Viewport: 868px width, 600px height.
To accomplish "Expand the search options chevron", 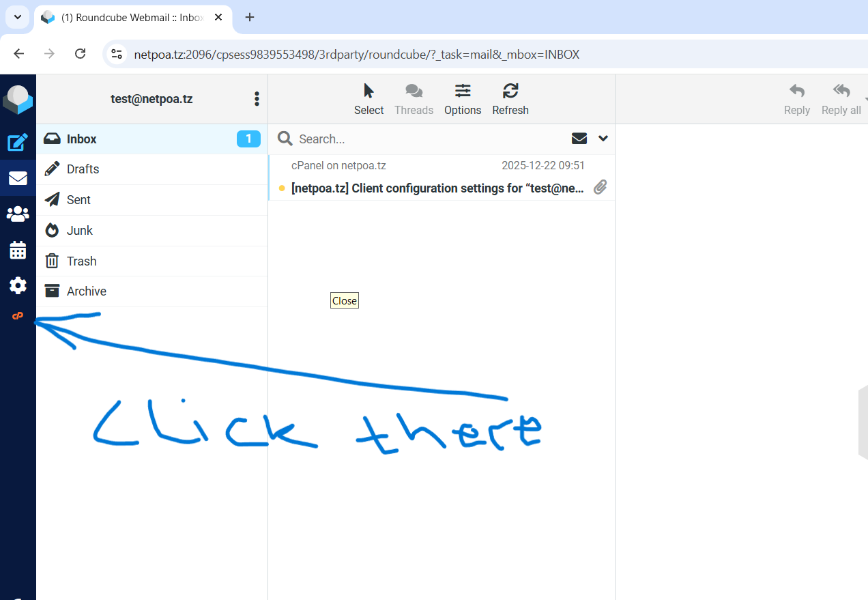I will point(603,139).
